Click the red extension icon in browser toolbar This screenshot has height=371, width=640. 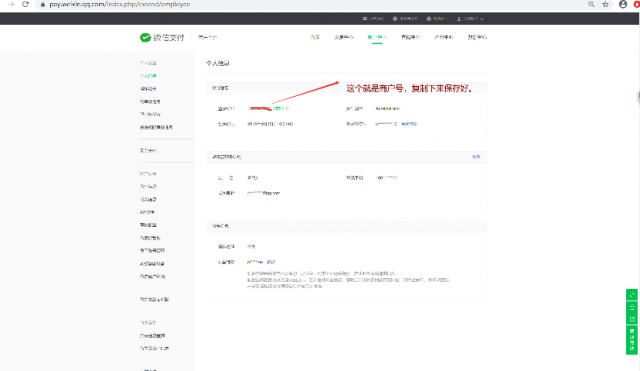point(637,4)
